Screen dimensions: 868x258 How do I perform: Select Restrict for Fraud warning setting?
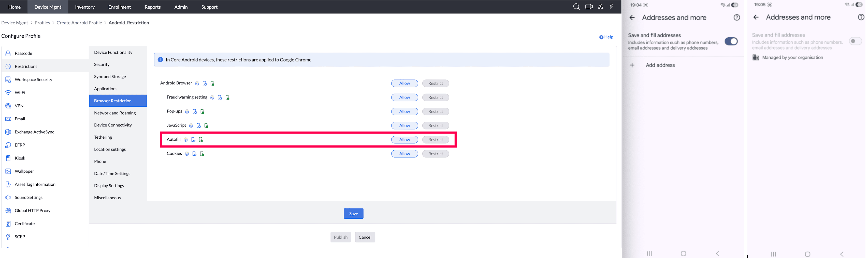(436, 98)
